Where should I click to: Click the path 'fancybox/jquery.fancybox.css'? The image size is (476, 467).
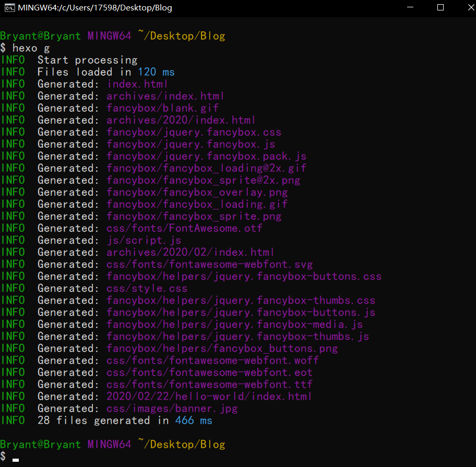[194, 132]
